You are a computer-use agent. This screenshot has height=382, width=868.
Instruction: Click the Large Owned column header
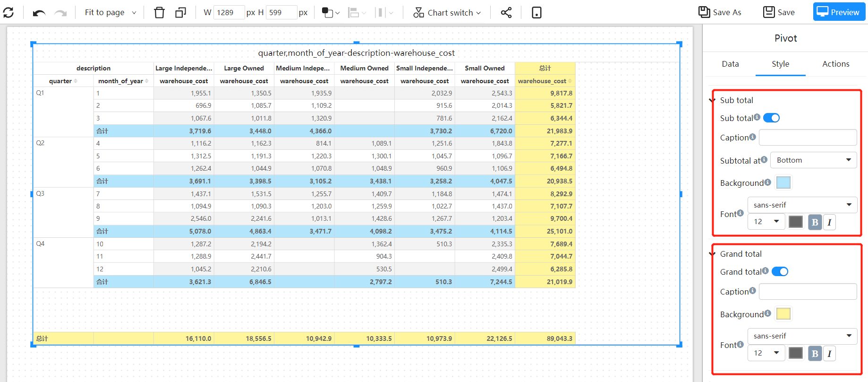pyautogui.click(x=244, y=68)
